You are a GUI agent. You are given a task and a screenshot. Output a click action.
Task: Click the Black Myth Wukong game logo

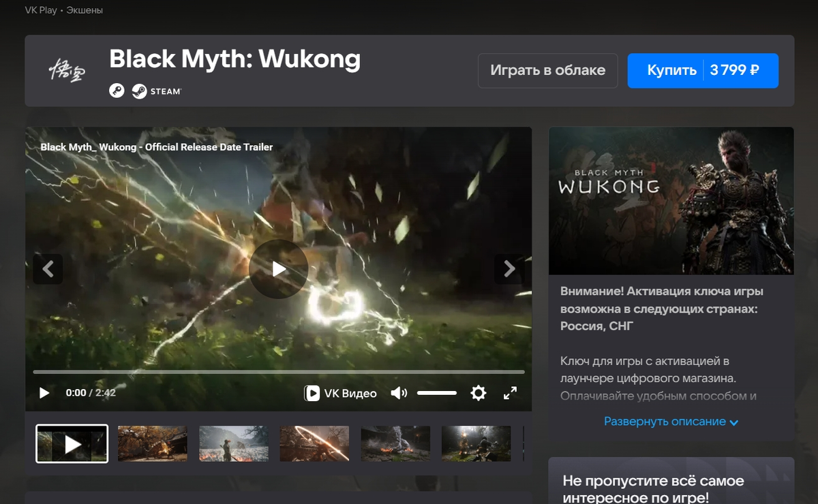tap(67, 71)
